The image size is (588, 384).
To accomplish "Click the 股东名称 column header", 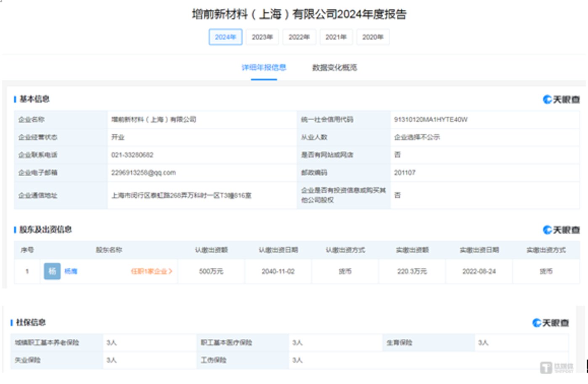I will pos(109,250).
